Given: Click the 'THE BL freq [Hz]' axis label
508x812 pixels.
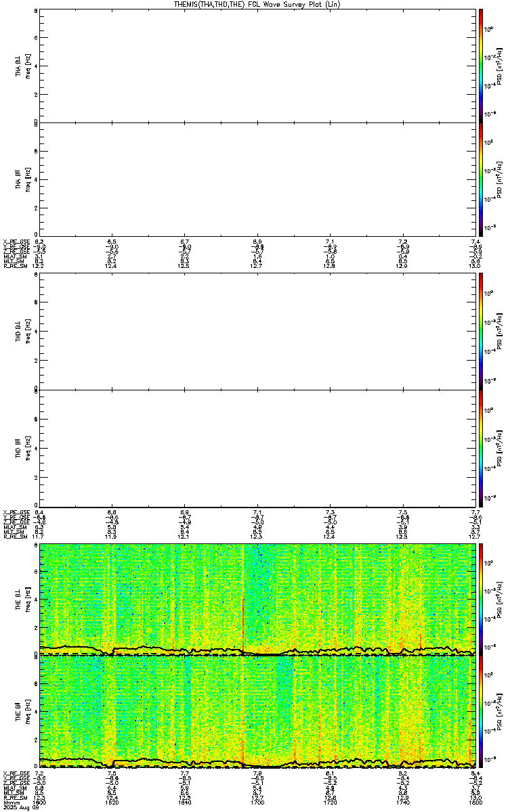Looking at the screenshot, I should (x=23, y=599).
